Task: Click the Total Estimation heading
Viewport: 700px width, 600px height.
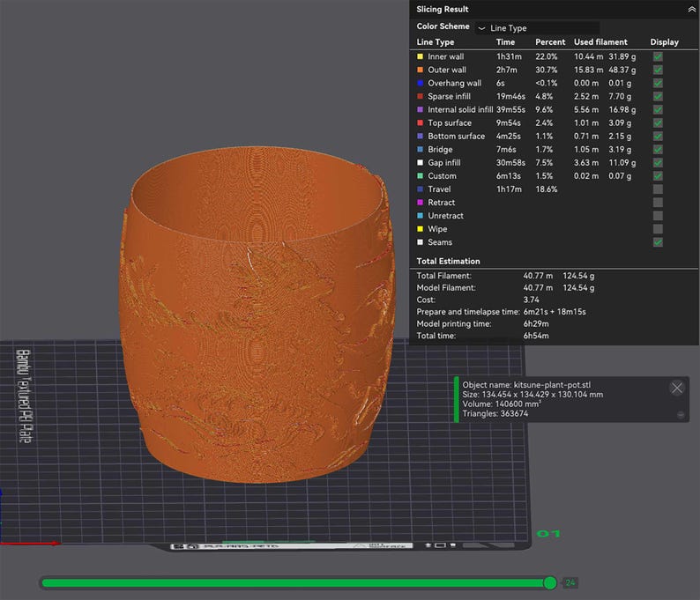Action: [x=448, y=261]
